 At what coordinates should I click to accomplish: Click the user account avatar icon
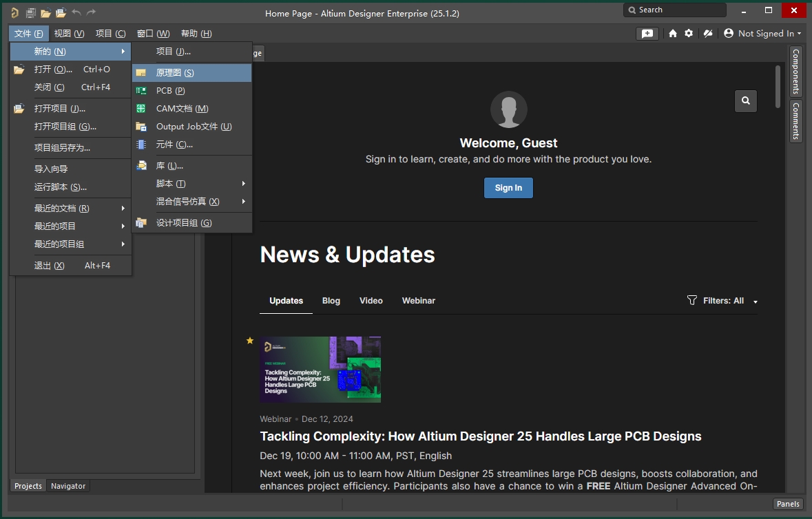coord(729,33)
